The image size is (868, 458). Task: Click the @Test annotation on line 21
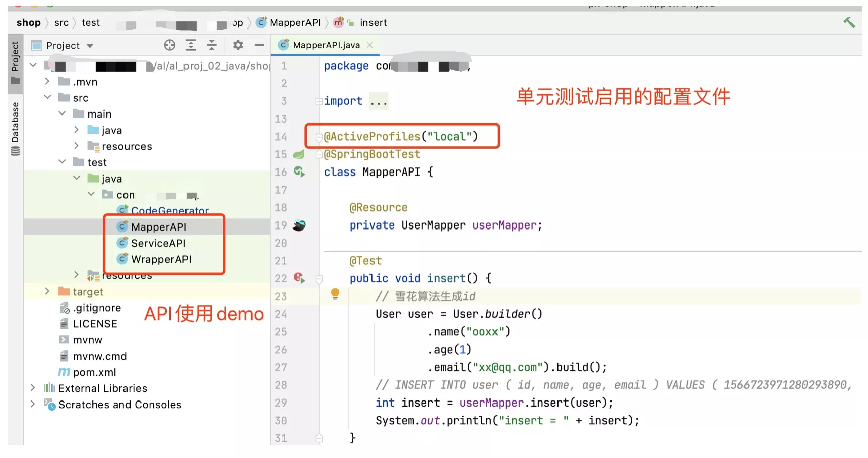click(365, 261)
